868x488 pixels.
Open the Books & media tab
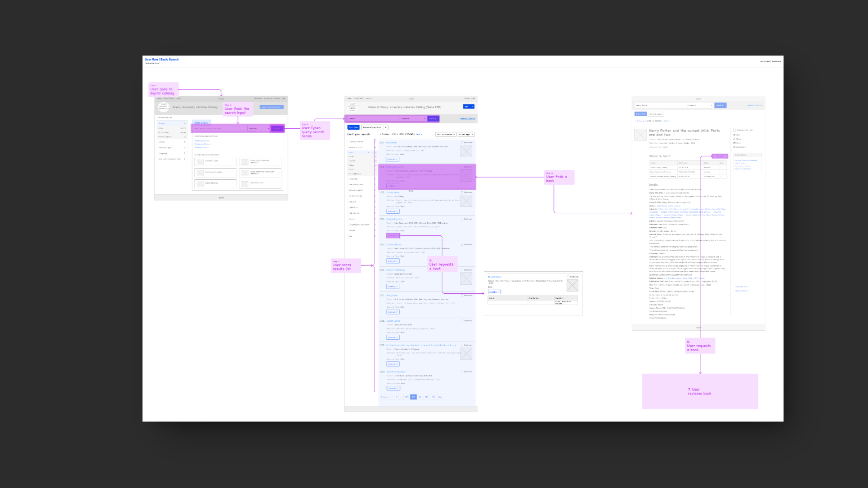[x=201, y=122]
